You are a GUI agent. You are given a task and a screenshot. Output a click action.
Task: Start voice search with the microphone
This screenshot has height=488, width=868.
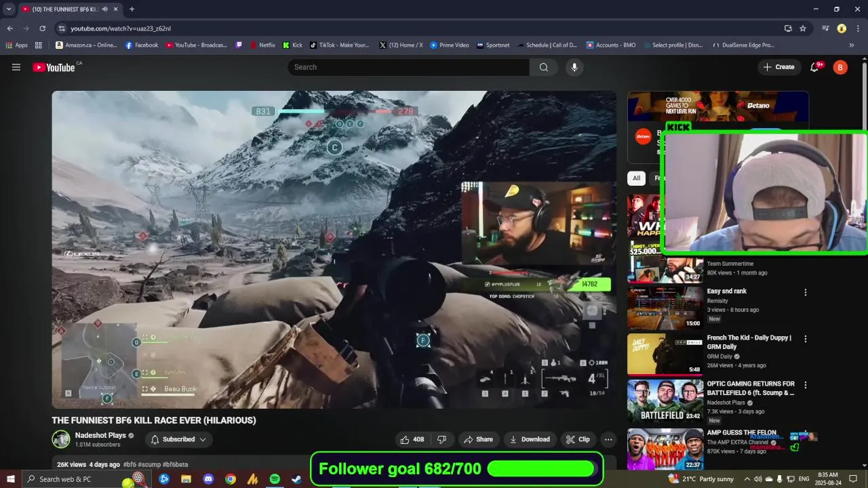[x=574, y=67]
